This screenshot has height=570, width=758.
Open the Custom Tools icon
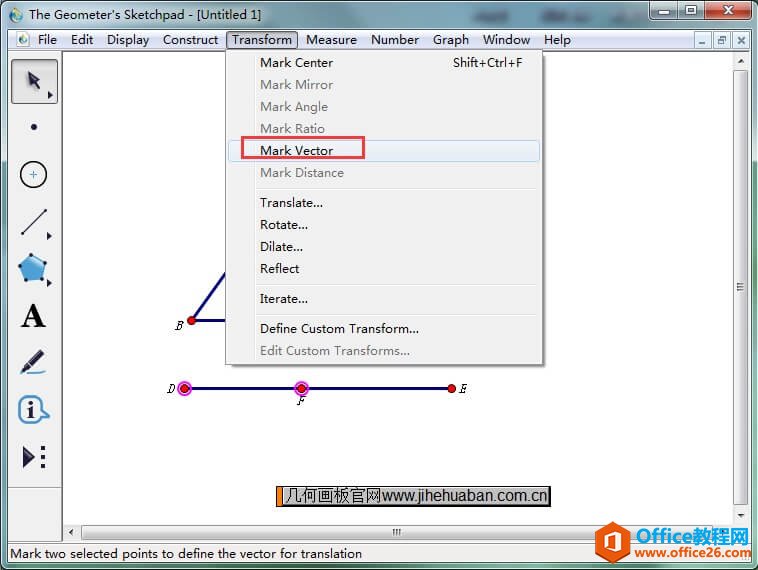(34, 457)
